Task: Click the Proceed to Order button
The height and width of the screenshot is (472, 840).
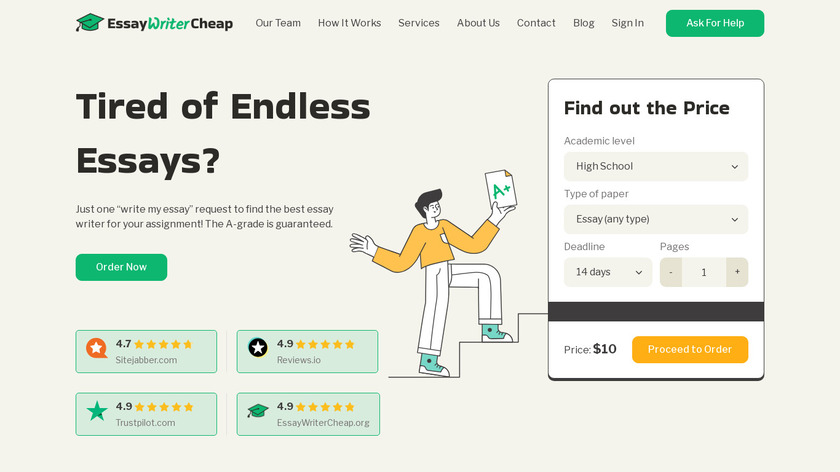Action: [689, 350]
